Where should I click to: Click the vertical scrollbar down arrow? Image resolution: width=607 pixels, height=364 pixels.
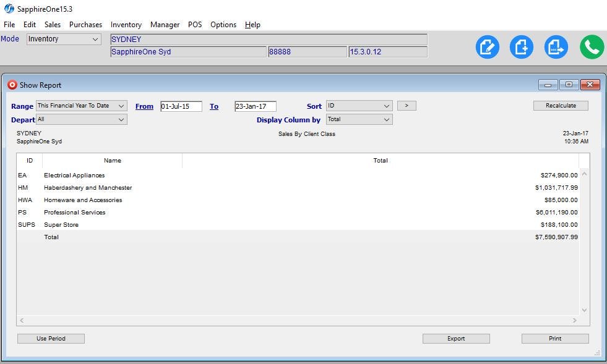point(584,310)
